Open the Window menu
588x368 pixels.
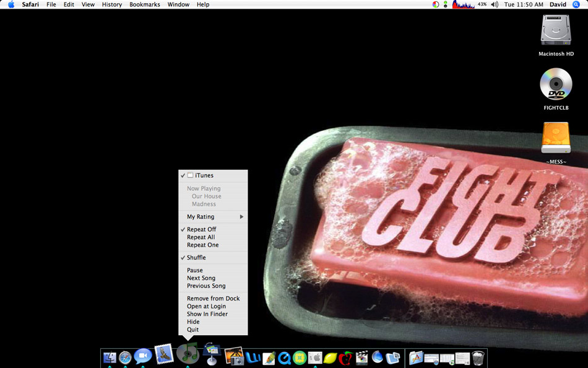[178, 4]
